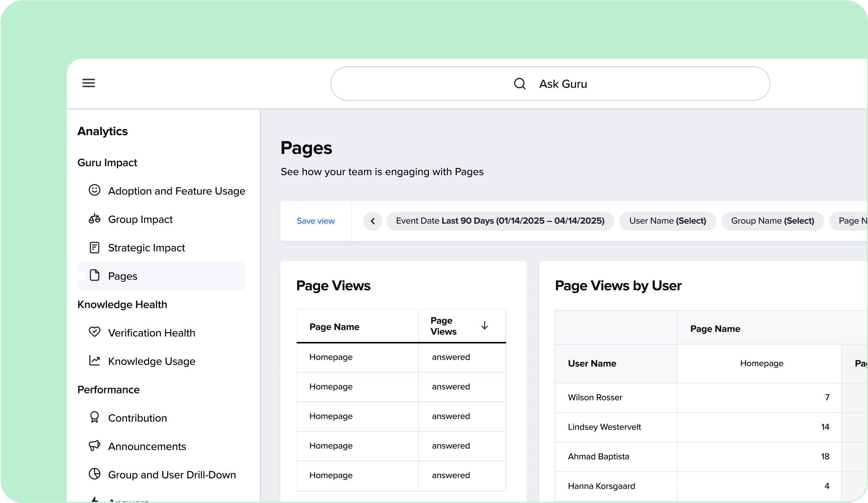Image resolution: width=868 pixels, height=503 pixels.
Task: Click Hanna Korsgaard row name
Action: pyautogui.click(x=601, y=486)
